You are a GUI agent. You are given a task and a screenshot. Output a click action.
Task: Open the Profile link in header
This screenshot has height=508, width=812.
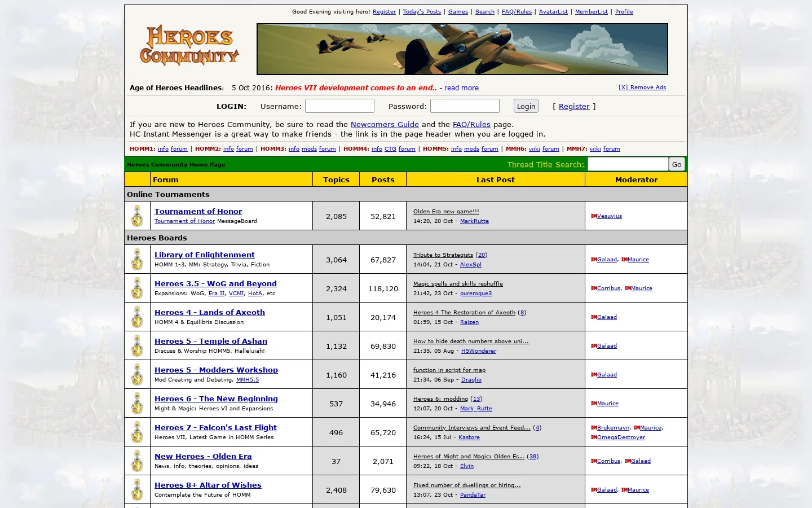click(x=624, y=12)
